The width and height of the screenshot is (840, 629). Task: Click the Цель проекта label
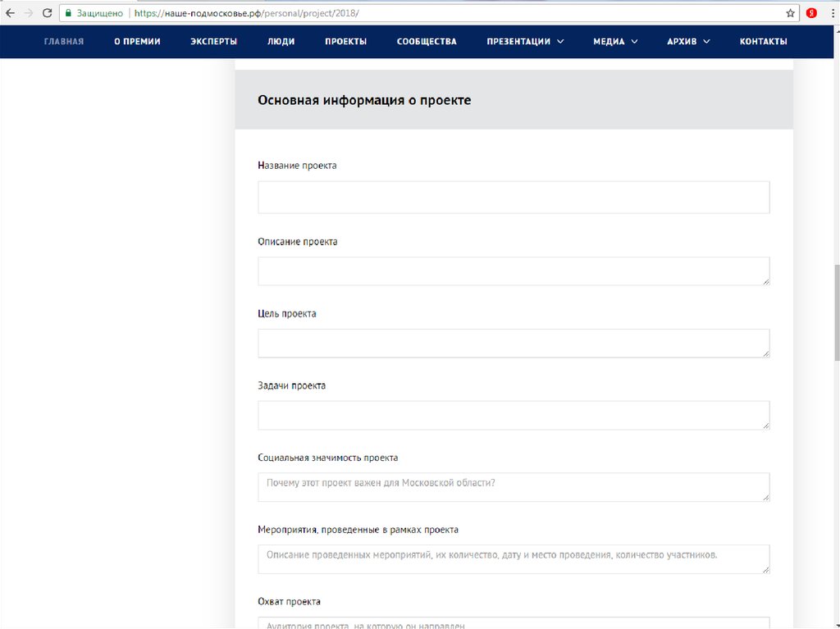[287, 313]
